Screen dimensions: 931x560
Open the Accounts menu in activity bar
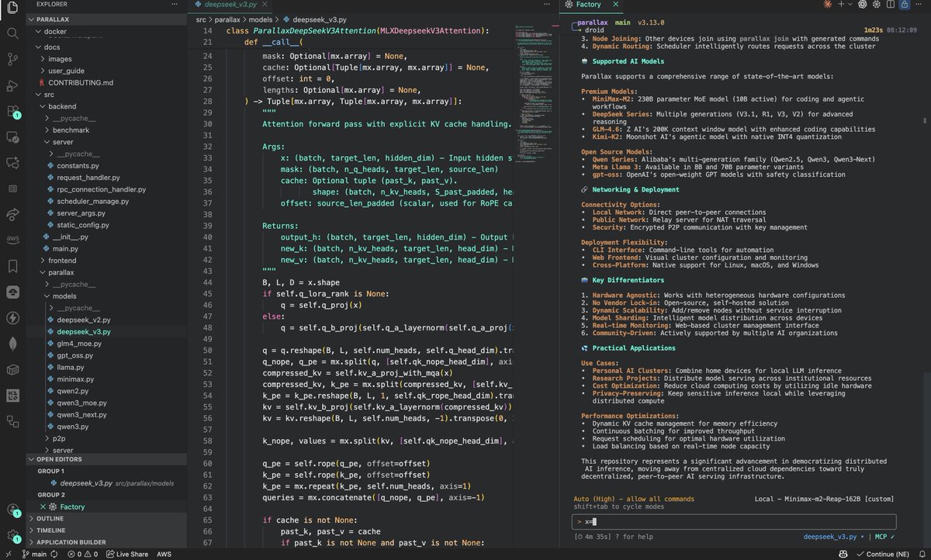(12, 510)
